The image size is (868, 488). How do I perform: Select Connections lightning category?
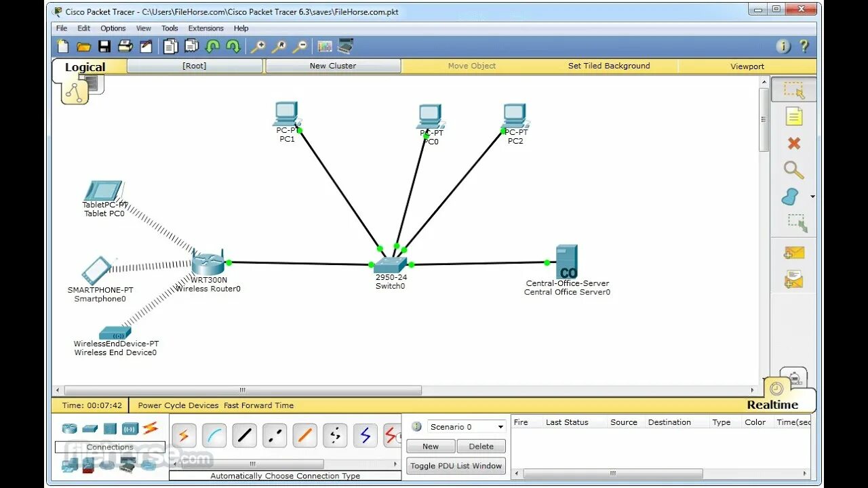click(x=151, y=428)
